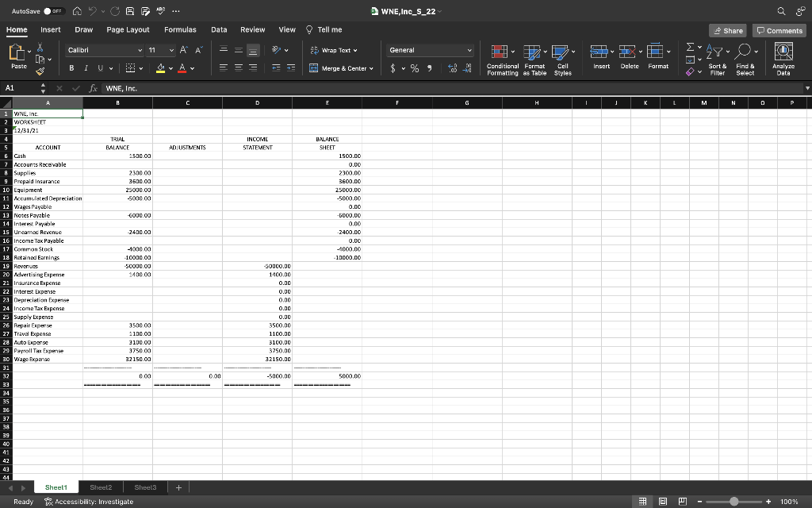
Task: Click the Increase Decimal icon
Action: pyautogui.click(x=452, y=68)
